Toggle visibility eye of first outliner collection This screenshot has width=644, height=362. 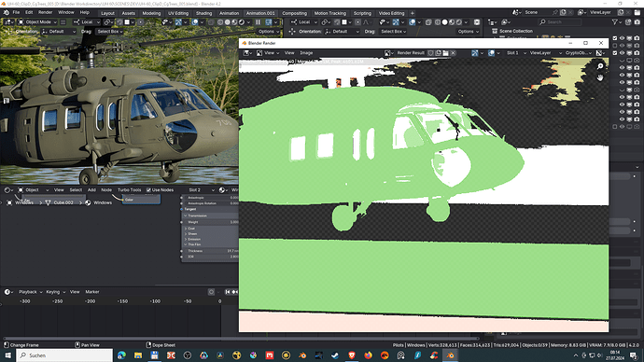(622, 38)
